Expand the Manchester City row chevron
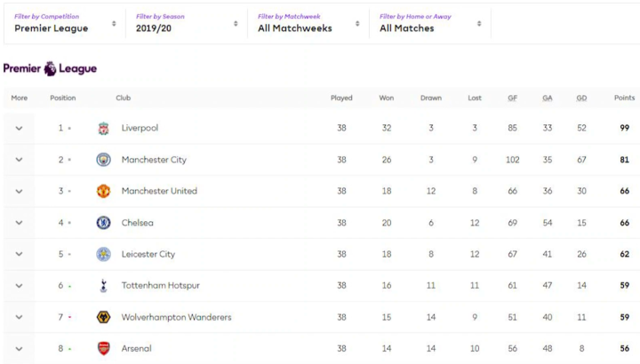This screenshot has height=364, width=640. [19, 160]
